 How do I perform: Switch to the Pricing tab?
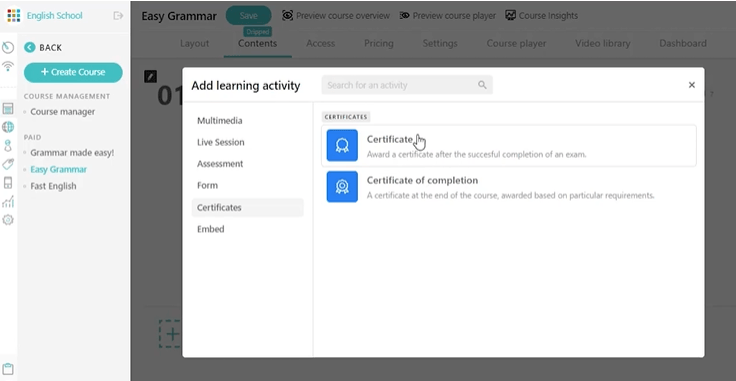tap(379, 43)
